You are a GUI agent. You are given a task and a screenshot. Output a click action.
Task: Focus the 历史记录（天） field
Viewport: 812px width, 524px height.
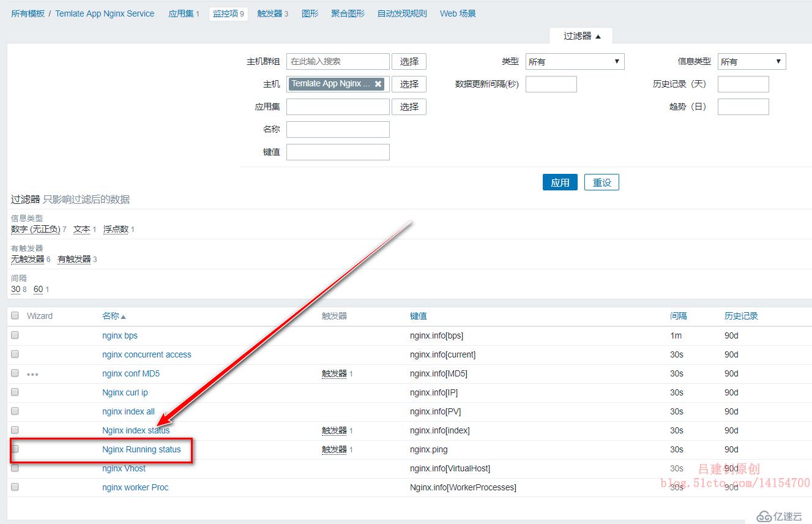743,84
